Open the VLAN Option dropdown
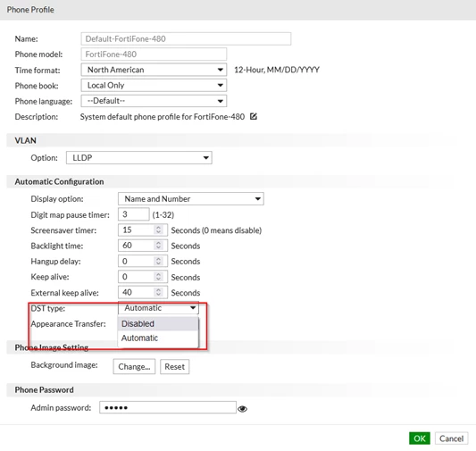476x451 pixels. [139, 158]
